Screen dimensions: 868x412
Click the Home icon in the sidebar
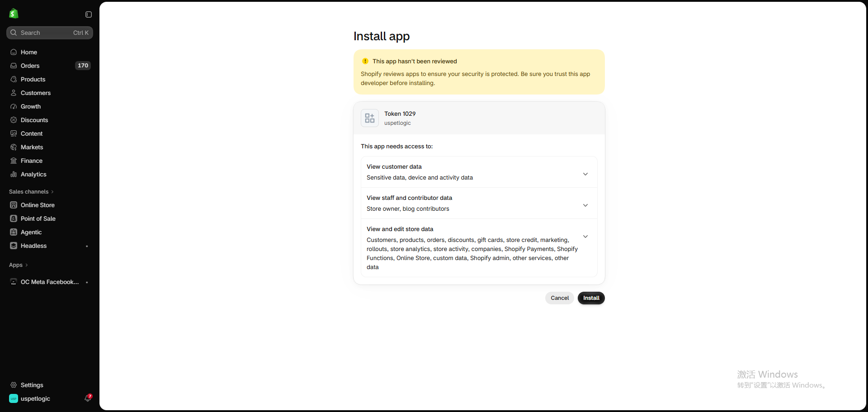click(x=14, y=52)
